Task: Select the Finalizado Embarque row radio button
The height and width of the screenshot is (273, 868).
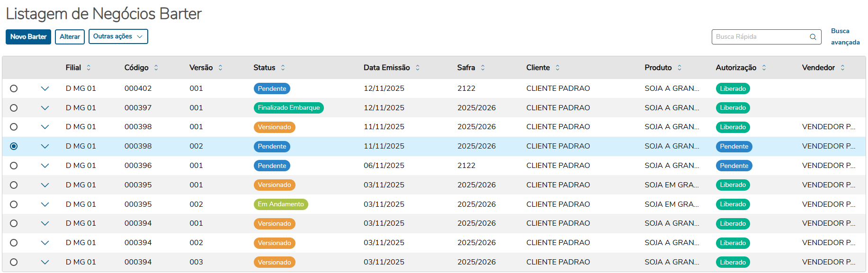Action: point(14,108)
